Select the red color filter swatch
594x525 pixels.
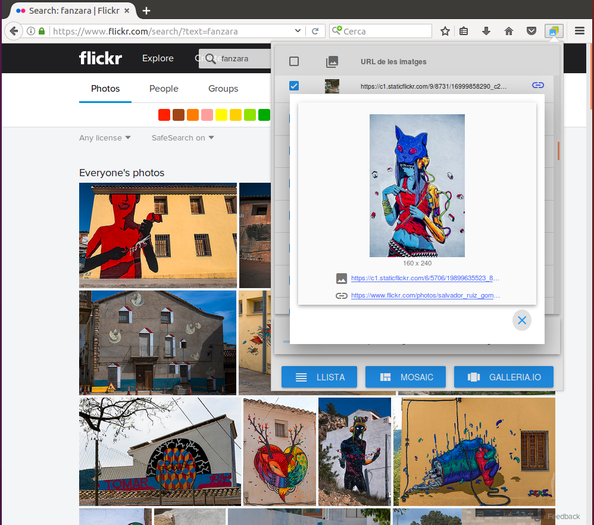[164, 115]
